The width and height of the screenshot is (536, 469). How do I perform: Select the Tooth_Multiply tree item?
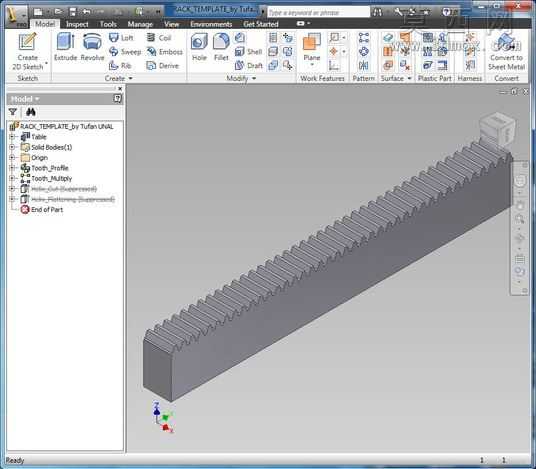pyautogui.click(x=46, y=178)
